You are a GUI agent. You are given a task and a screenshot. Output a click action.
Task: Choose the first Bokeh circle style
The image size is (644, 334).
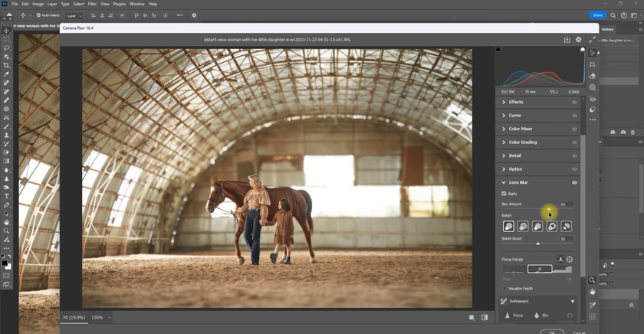[x=508, y=226]
